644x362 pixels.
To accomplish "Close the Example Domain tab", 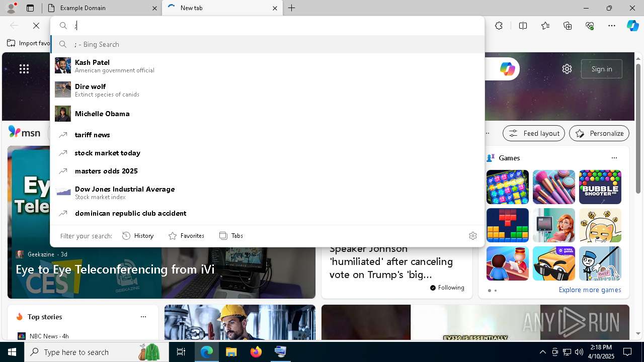I will (154, 8).
